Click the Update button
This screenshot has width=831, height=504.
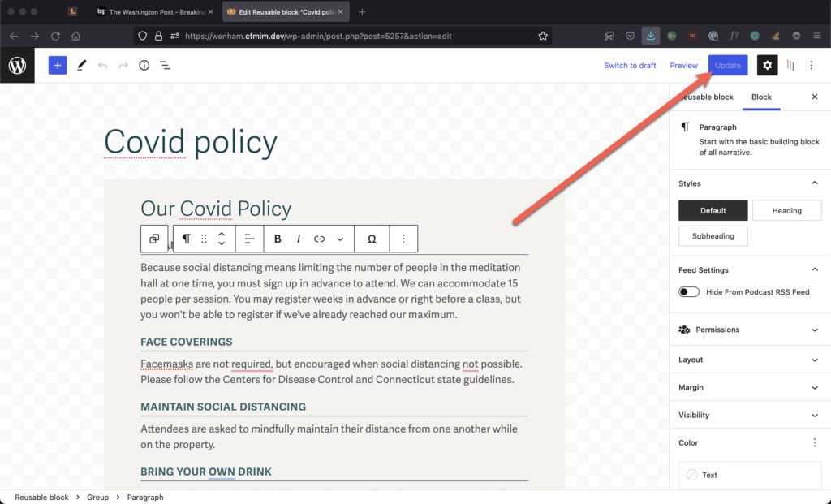pos(727,66)
